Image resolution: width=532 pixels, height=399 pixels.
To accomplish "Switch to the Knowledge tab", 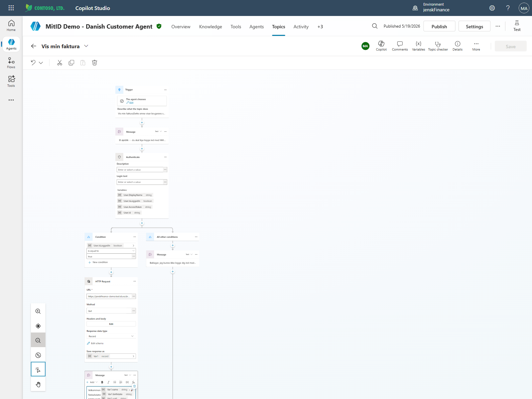I will click(210, 27).
